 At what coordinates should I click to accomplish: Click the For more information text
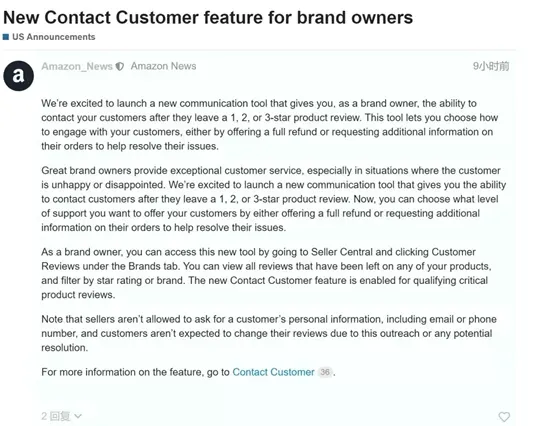pos(135,372)
